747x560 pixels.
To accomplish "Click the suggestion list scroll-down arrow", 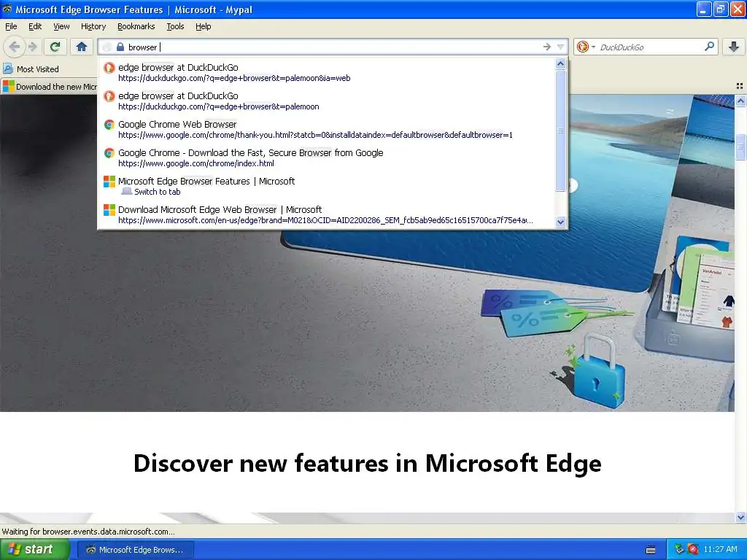I will click(561, 222).
